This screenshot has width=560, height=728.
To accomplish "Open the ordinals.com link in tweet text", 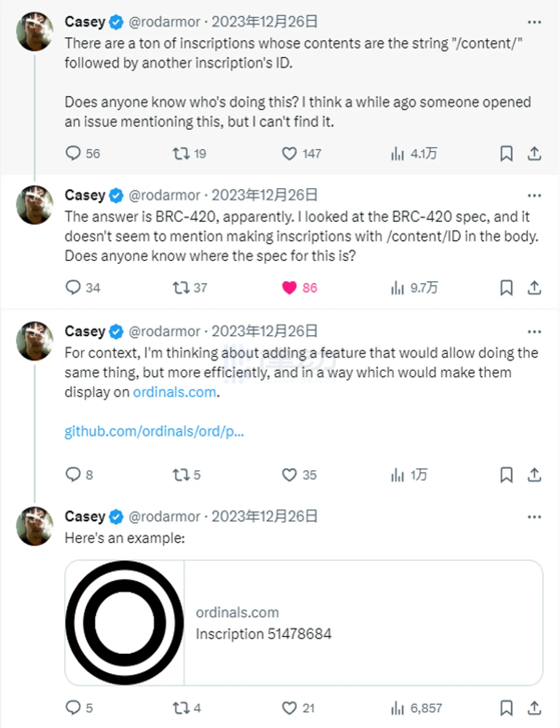I will pyautogui.click(x=175, y=392).
